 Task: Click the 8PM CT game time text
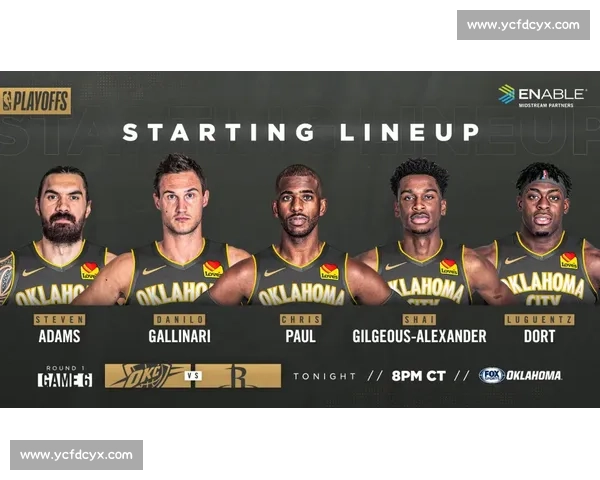tap(419, 376)
